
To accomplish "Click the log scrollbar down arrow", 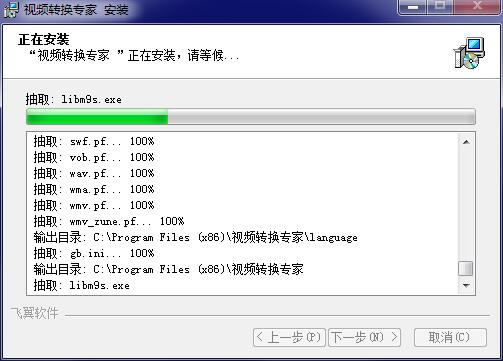I will coord(466,286).
